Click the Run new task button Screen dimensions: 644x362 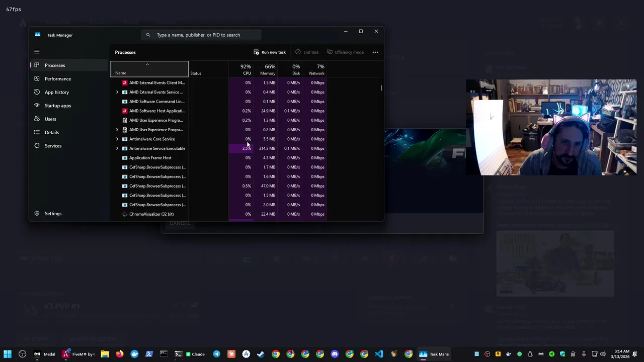pyautogui.click(x=270, y=52)
